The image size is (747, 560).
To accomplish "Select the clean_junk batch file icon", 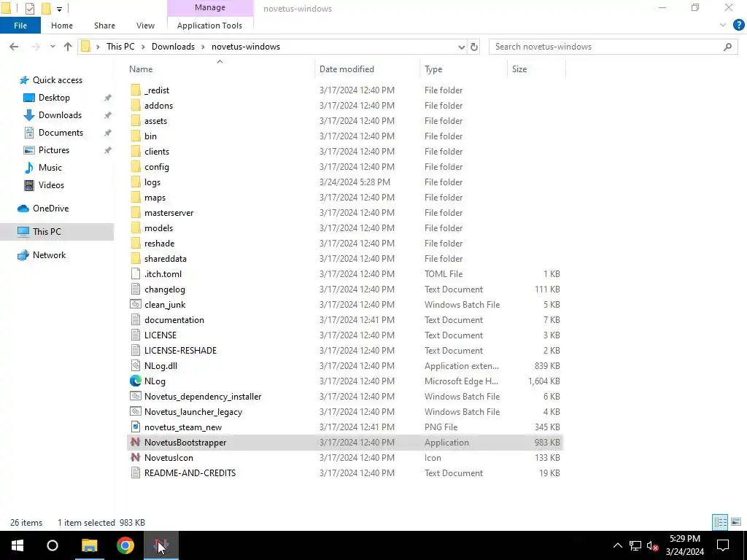I will pos(135,304).
